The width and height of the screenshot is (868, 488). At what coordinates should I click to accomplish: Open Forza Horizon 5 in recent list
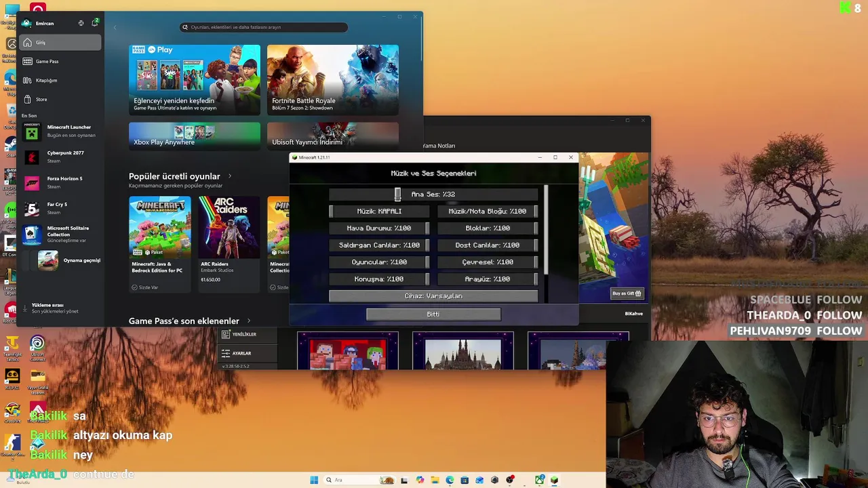pos(60,182)
